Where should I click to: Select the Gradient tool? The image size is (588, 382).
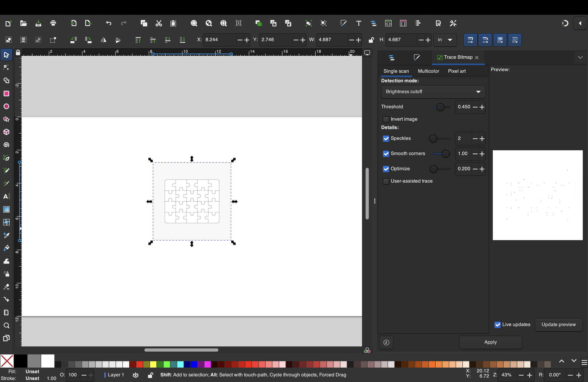(x=6, y=209)
